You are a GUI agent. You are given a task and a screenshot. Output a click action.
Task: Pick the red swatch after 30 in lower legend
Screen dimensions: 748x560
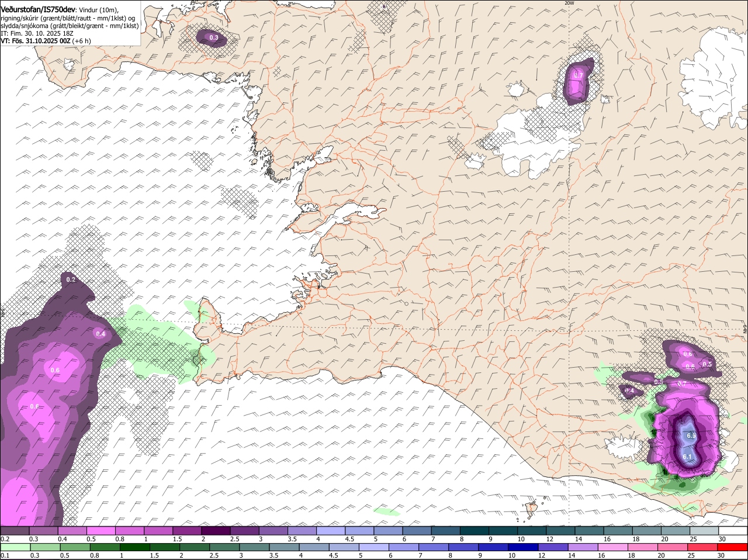[x=733, y=548]
